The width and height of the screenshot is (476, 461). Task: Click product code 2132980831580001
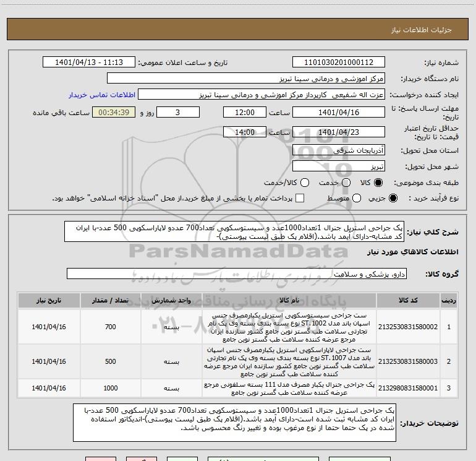pyautogui.click(x=408, y=388)
